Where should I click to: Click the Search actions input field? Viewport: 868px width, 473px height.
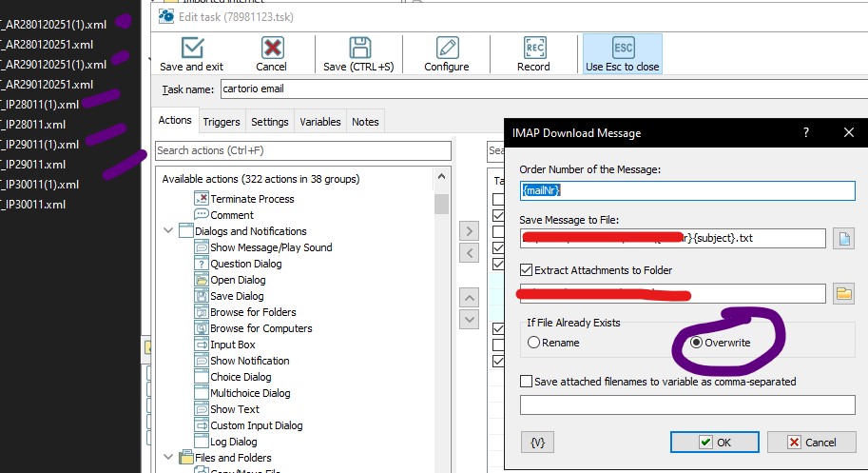point(302,150)
